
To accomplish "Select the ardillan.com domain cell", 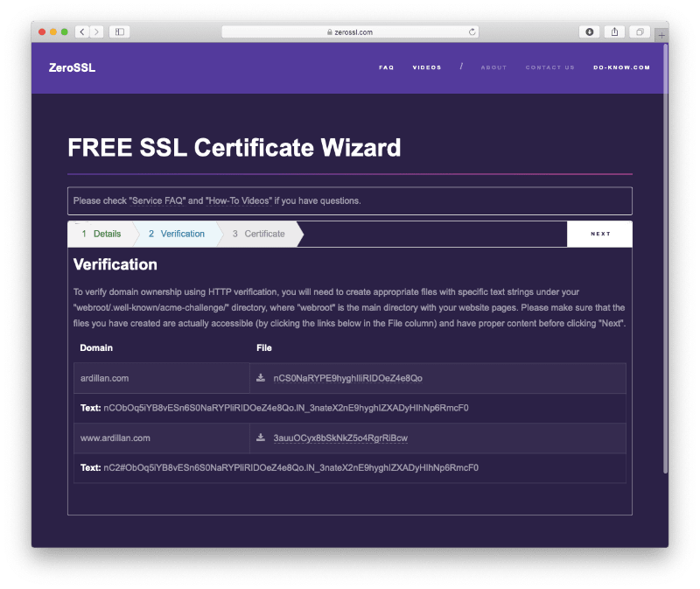I will click(x=161, y=378).
